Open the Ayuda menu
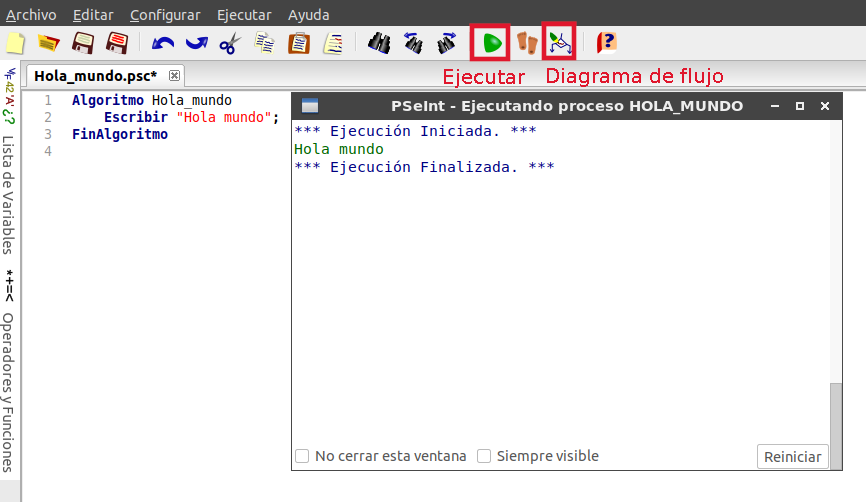This screenshot has width=866, height=502. [309, 15]
